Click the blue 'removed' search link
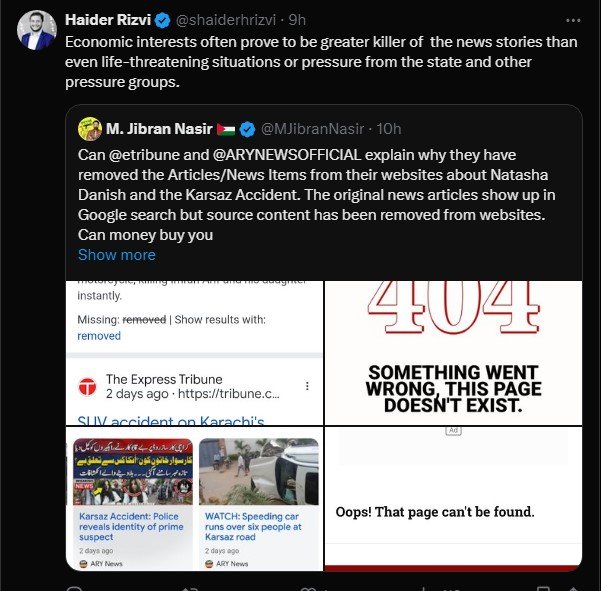The height and width of the screenshot is (591, 601). pos(99,336)
